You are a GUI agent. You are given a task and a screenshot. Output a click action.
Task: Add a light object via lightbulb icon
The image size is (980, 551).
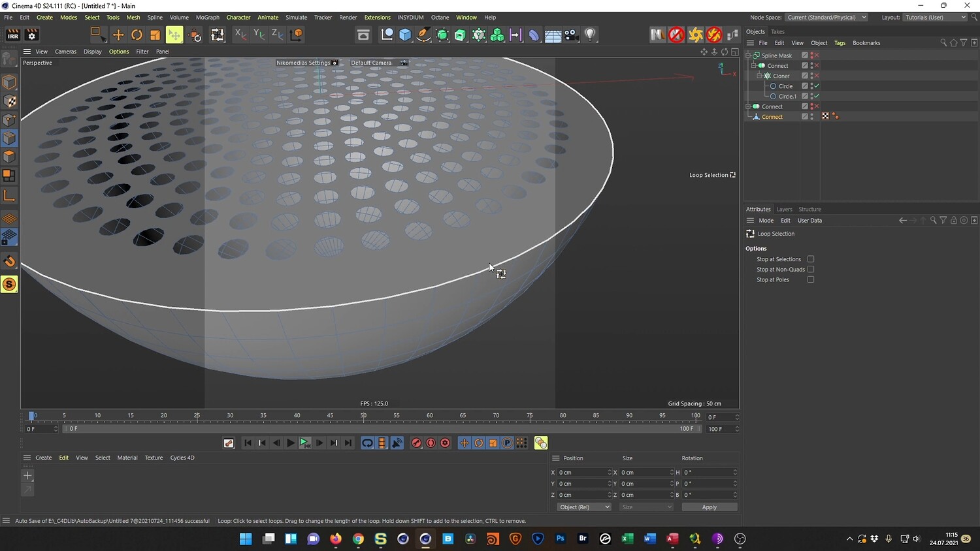pyautogui.click(x=590, y=35)
